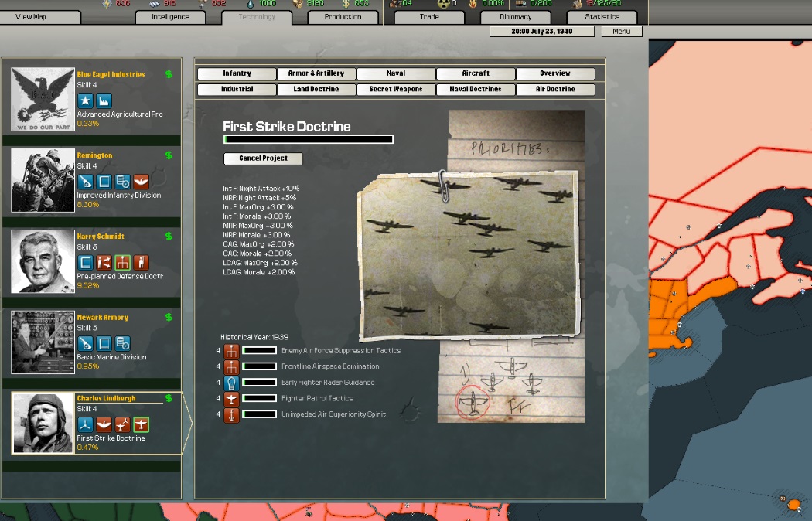812x521 pixels.
Task: Open the Menu button near the date
Action: tap(621, 32)
